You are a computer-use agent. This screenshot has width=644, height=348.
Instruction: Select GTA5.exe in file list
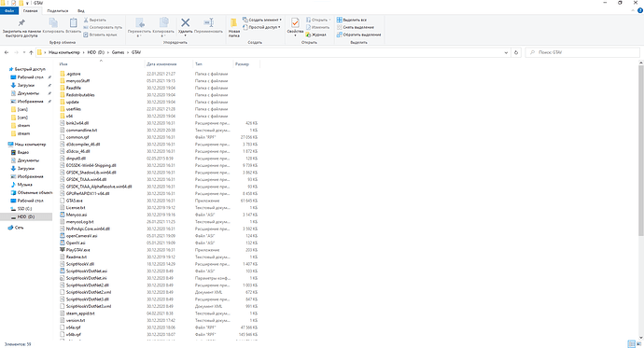[75, 201]
